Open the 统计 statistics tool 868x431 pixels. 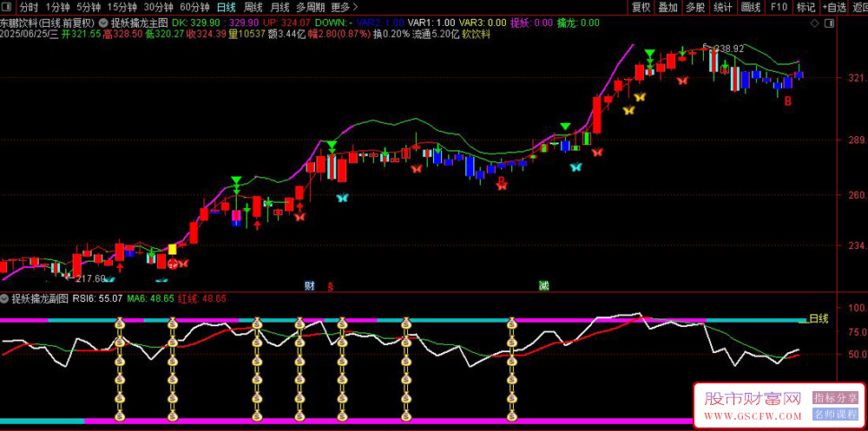point(723,7)
